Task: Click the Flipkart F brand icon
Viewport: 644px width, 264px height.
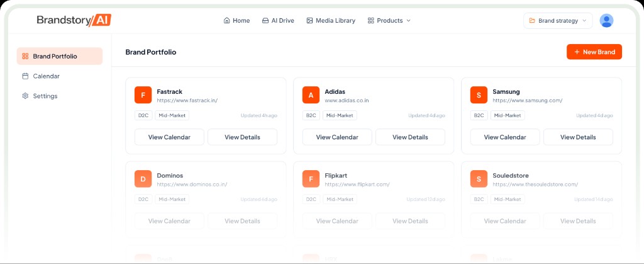Action: tap(311, 179)
